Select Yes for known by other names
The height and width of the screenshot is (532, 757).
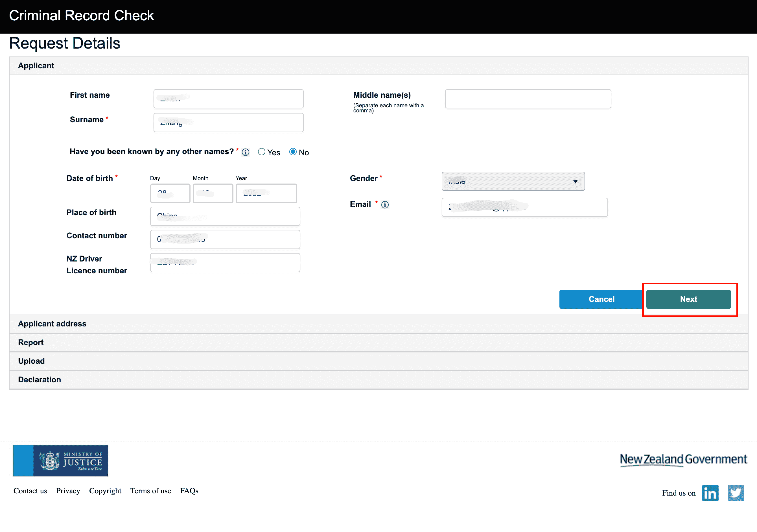click(x=261, y=152)
